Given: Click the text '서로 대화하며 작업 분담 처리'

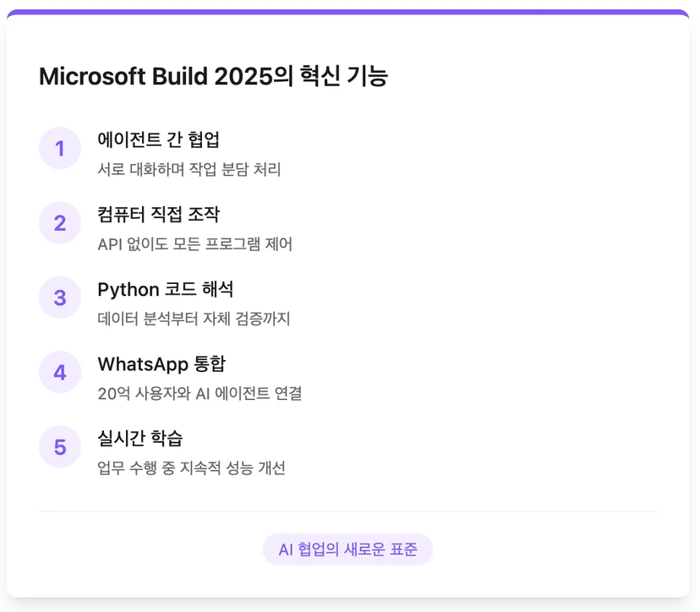Looking at the screenshot, I should pyautogui.click(x=189, y=169).
